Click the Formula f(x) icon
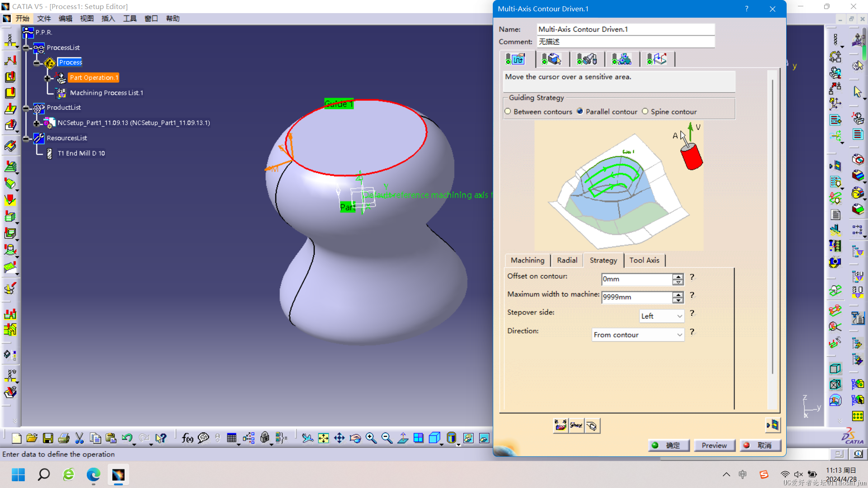868x488 pixels. [x=187, y=438]
